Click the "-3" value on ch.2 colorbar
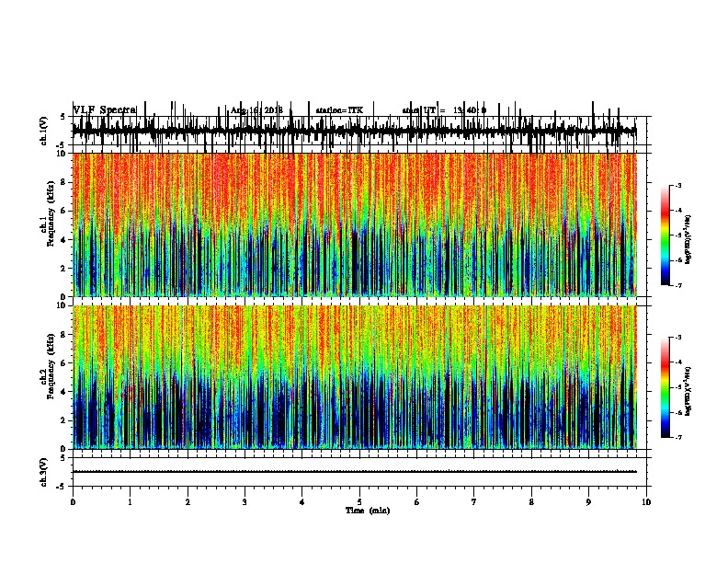This screenshot has height=563, width=728. coord(678,338)
